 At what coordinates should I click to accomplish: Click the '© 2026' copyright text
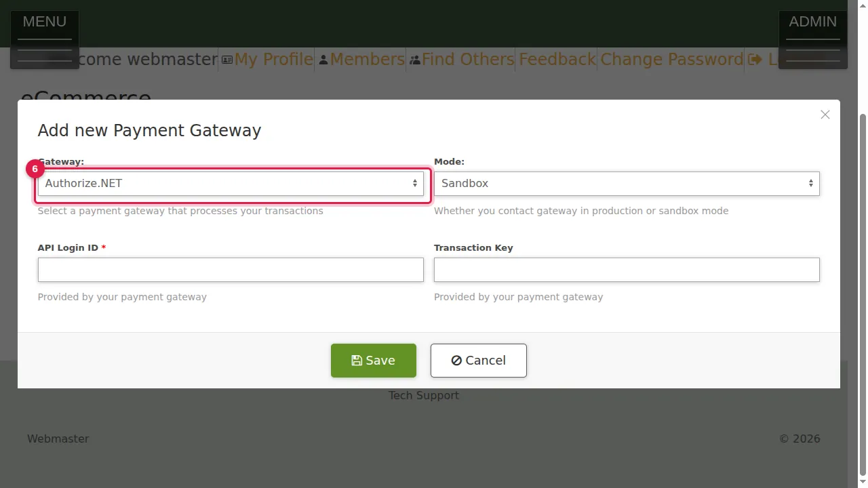pos(800,439)
